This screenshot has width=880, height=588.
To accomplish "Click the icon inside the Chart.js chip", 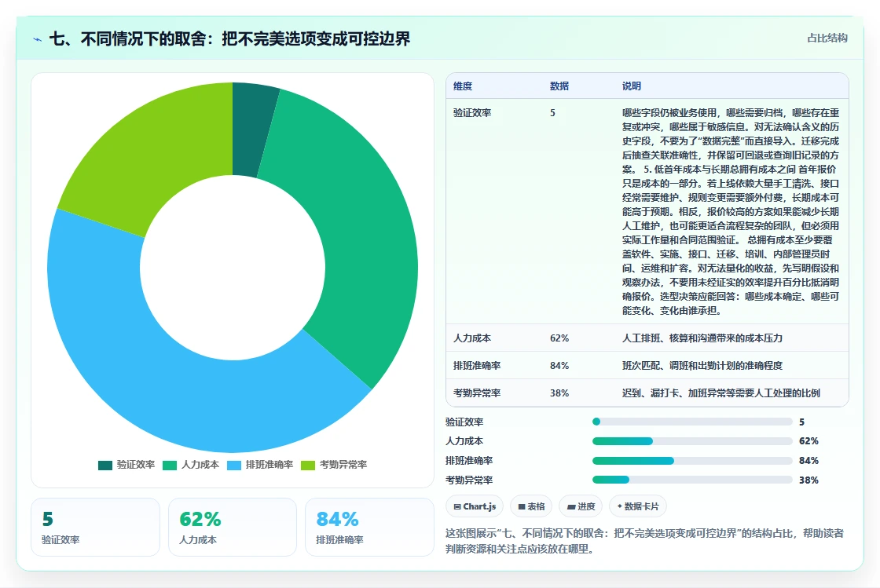I will coord(456,506).
